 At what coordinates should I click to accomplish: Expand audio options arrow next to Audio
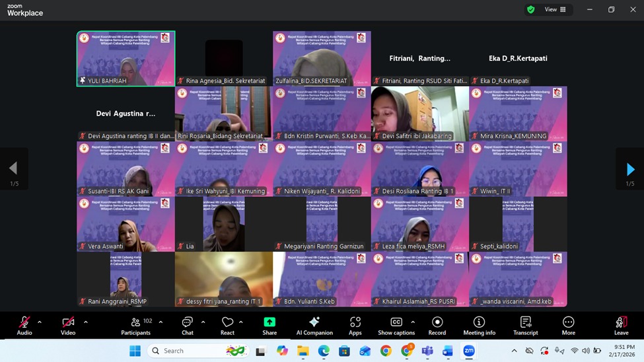(40, 322)
